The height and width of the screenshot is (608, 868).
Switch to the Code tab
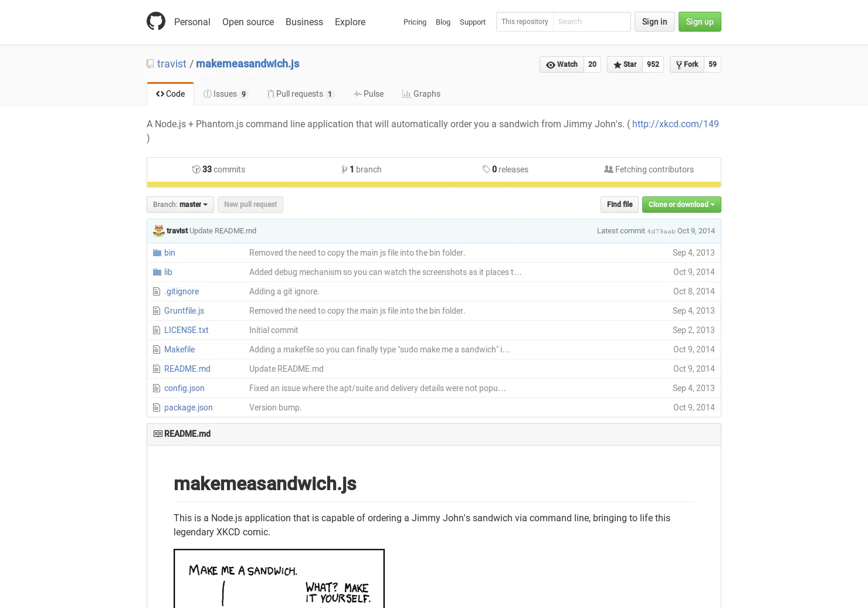[170, 94]
